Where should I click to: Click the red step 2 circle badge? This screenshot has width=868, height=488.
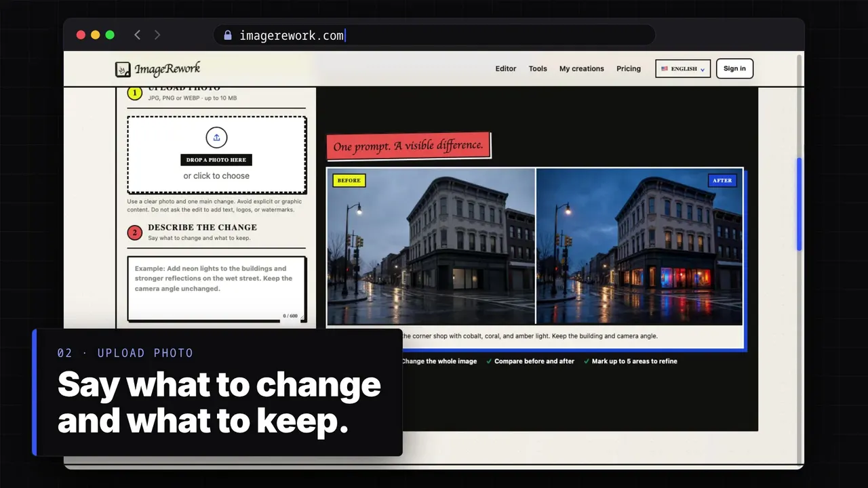click(134, 232)
